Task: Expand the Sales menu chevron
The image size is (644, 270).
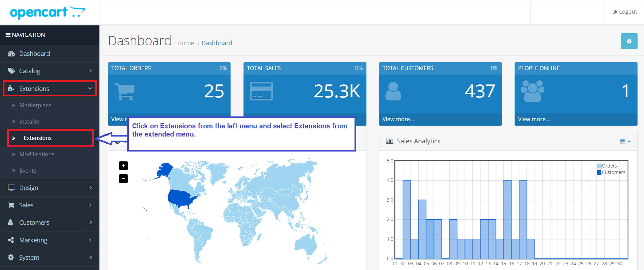Action: (91, 205)
